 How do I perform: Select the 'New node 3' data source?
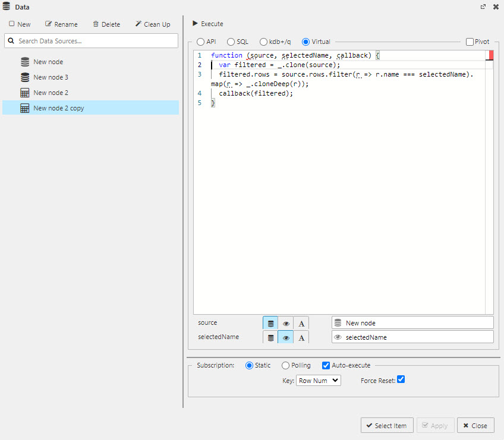(x=91, y=77)
